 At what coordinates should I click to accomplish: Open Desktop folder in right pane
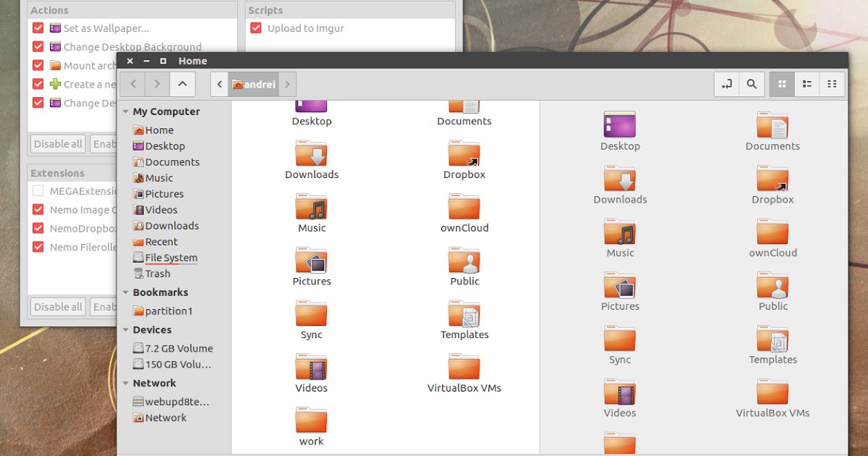620,132
